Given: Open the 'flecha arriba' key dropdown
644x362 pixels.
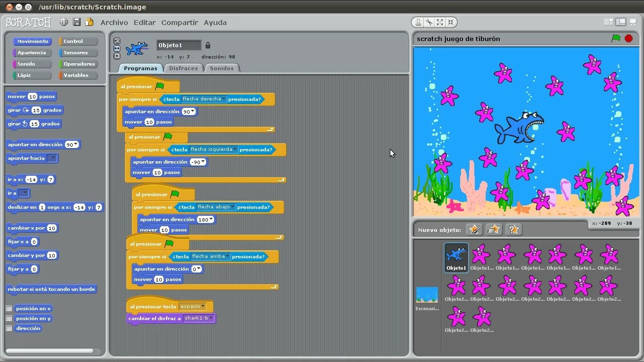Looking at the screenshot, I should pos(211,256).
